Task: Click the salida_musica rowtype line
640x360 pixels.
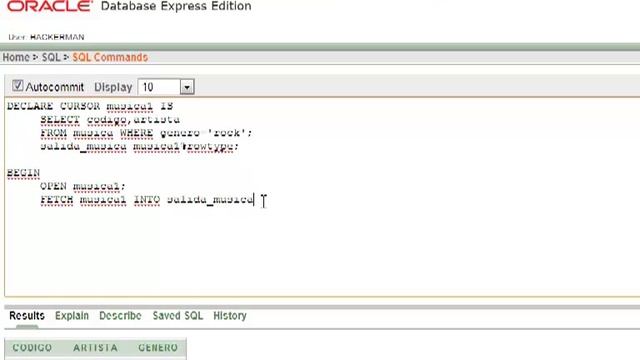Action: 139,146
